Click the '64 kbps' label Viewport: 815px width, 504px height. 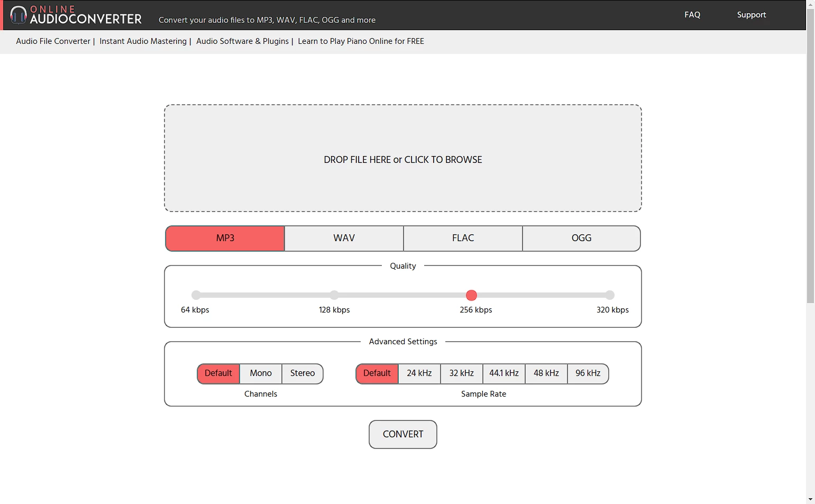pos(195,310)
